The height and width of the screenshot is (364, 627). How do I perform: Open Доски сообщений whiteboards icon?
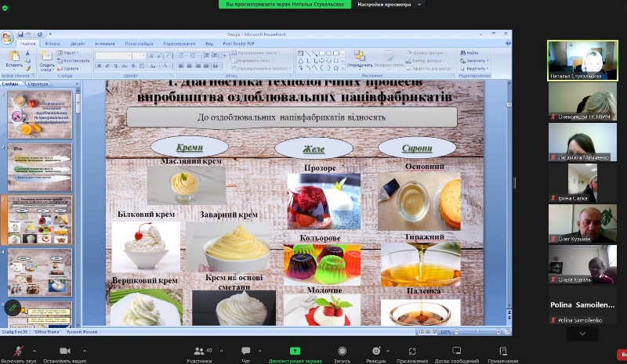click(x=456, y=351)
